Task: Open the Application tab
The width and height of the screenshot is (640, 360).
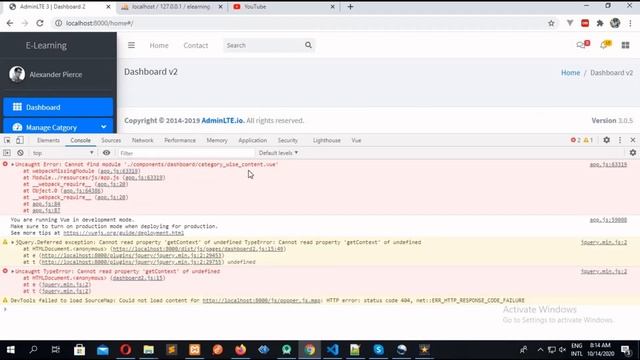Action: tap(252, 140)
